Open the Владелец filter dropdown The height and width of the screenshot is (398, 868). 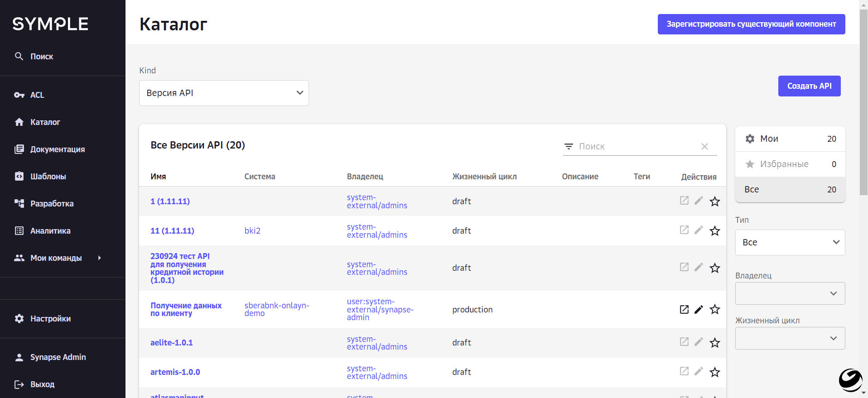790,293
